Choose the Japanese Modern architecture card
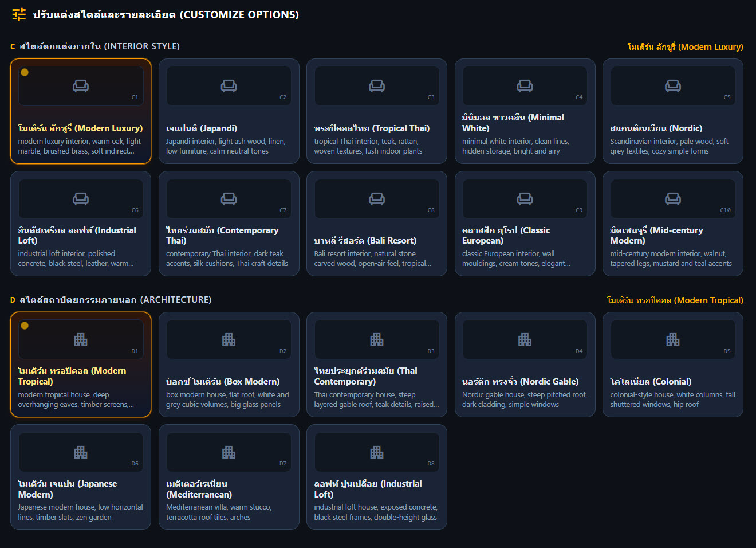Image resolution: width=756 pixels, height=548 pixels. click(x=81, y=477)
